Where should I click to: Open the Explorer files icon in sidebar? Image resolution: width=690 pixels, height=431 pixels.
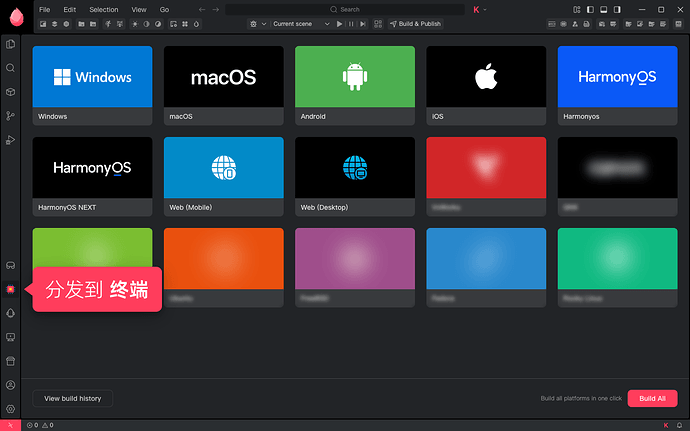tap(11, 44)
